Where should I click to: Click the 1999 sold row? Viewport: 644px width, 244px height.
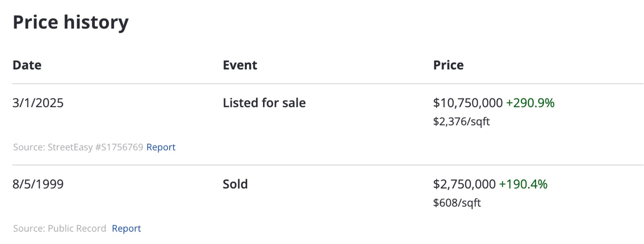(x=328, y=205)
